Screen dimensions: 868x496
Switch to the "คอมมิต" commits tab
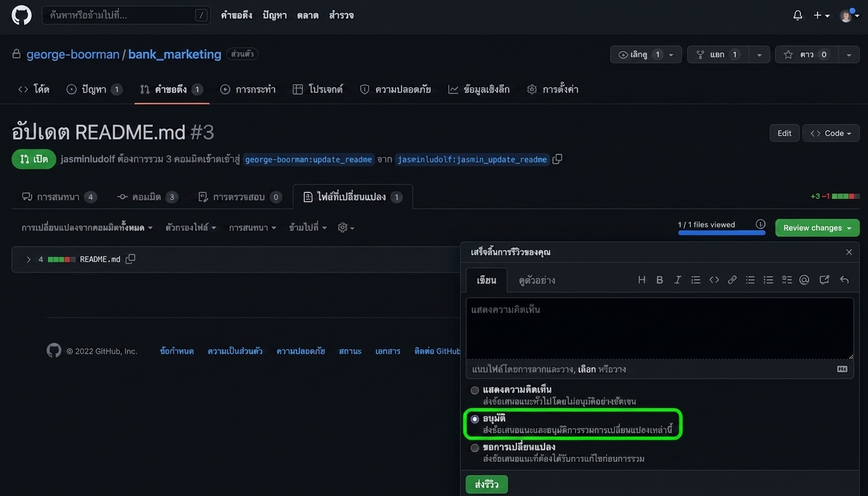(x=148, y=197)
